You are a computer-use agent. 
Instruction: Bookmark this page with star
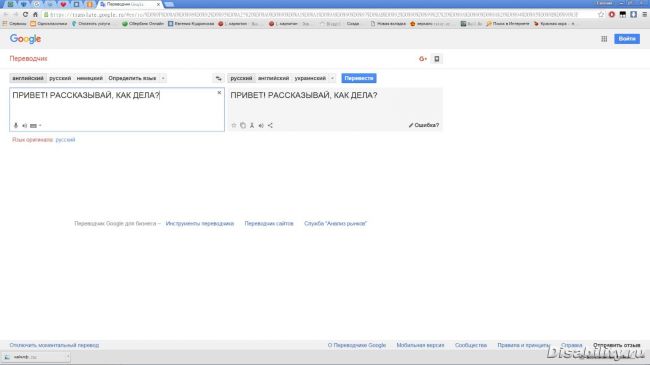click(x=601, y=15)
